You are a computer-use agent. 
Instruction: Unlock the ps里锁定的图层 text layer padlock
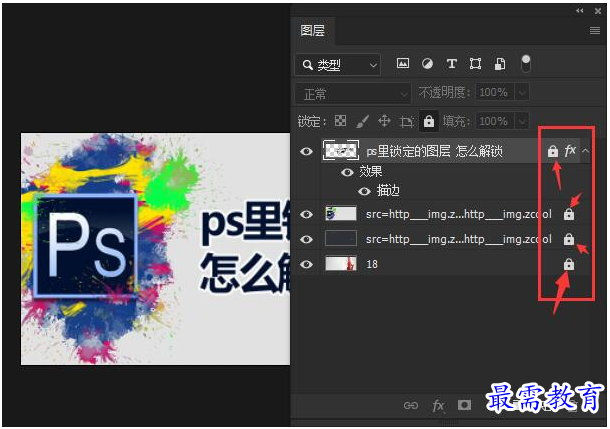click(552, 151)
